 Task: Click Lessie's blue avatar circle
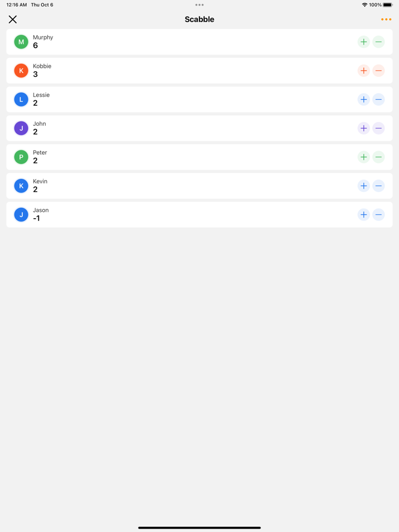click(x=21, y=99)
